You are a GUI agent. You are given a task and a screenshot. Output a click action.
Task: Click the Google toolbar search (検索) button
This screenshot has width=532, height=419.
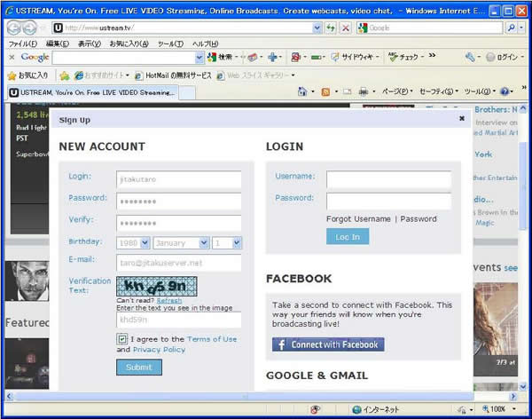[x=220, y=57]
